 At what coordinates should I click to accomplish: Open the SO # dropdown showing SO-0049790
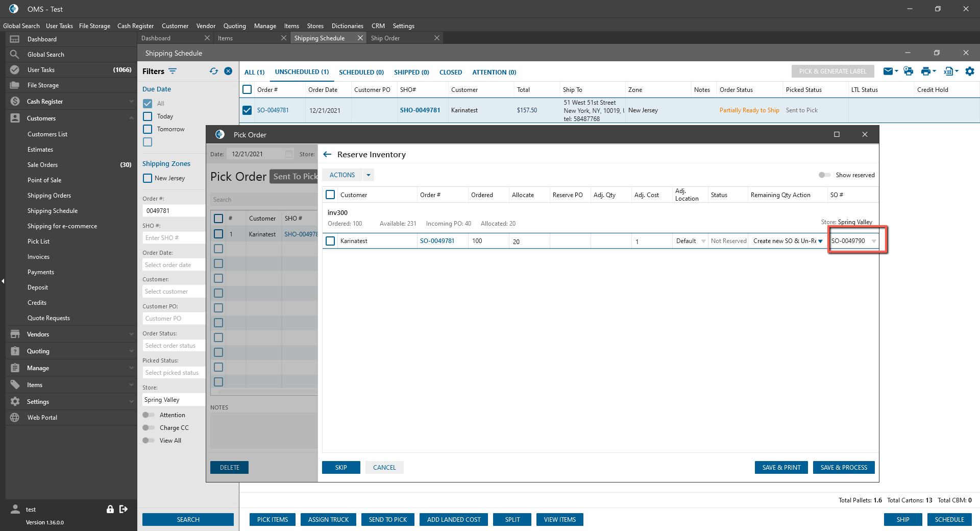point(874,241)
